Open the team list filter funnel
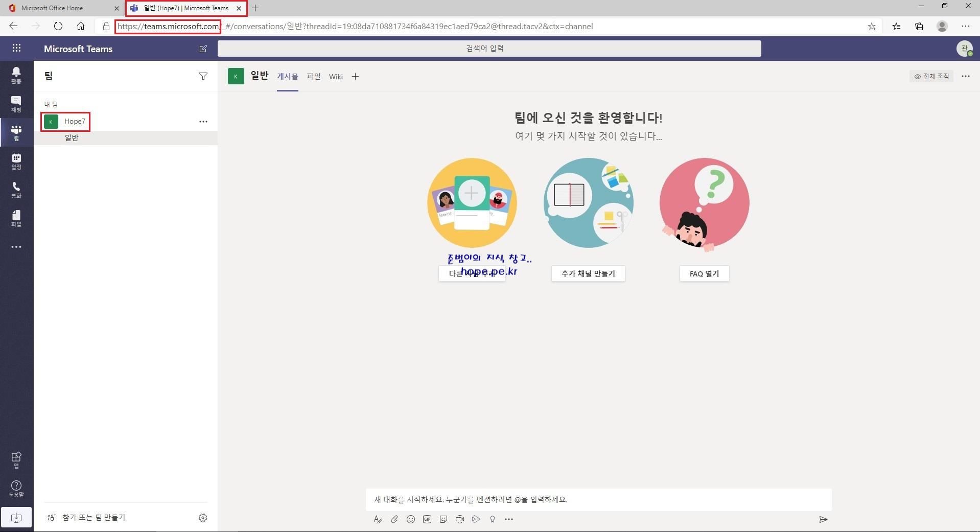980x532 pixels. tap(203, 76)
